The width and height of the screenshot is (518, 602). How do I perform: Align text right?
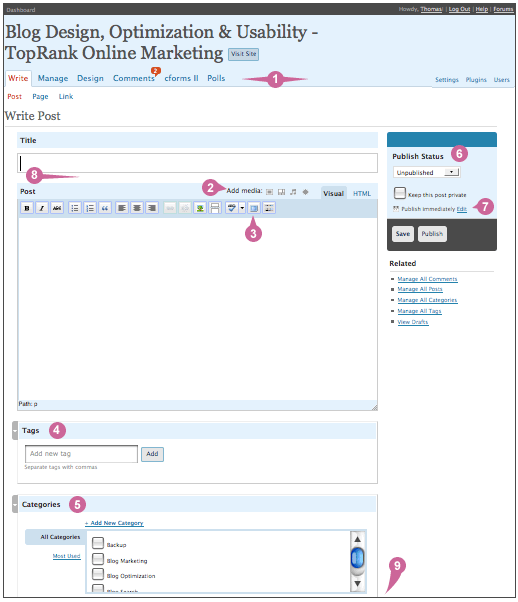pyautogui.click(x=152, y=208)
